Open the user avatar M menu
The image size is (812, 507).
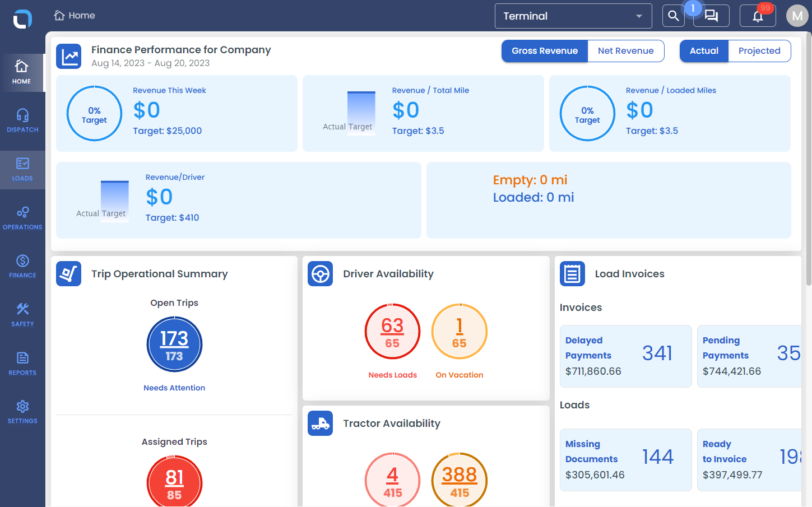tap(797, 16)
